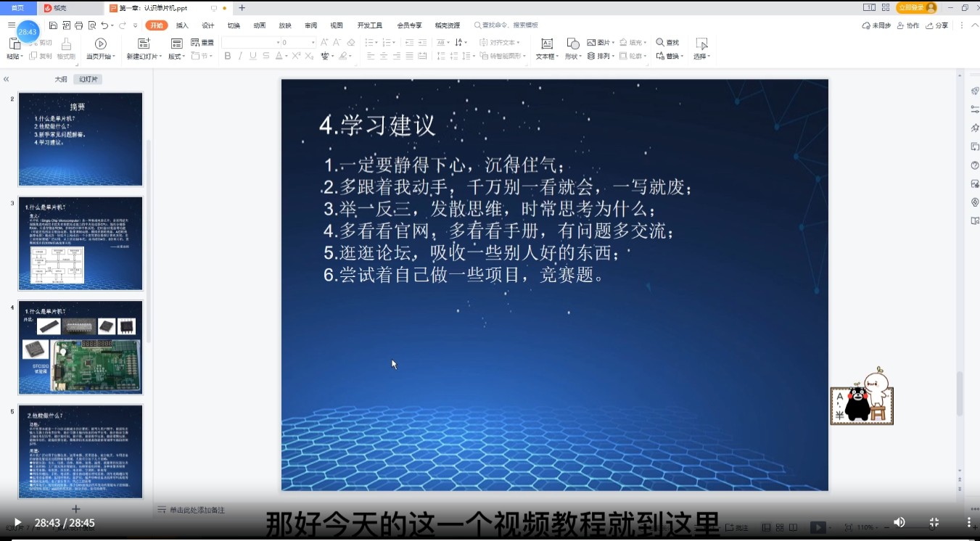Click the save icon in quick toolbar
980x541 pixels.
click(x=53, y=25)
